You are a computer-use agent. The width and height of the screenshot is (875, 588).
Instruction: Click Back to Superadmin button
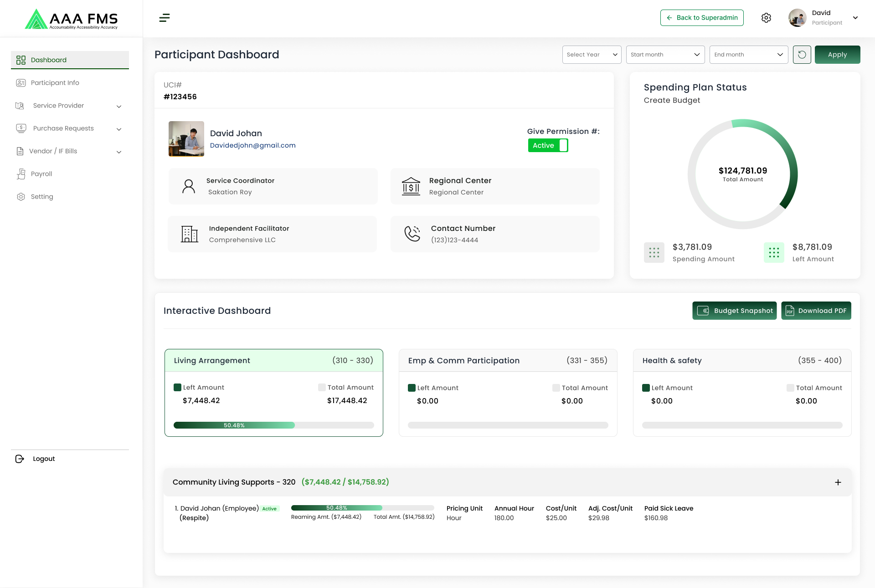tap(702, 18)
